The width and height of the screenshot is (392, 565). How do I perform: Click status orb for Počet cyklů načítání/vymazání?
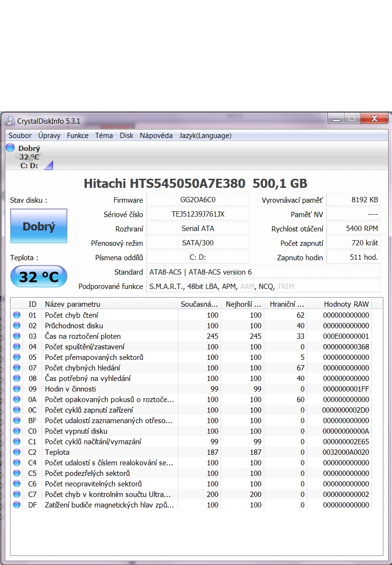tap(17, 441)
